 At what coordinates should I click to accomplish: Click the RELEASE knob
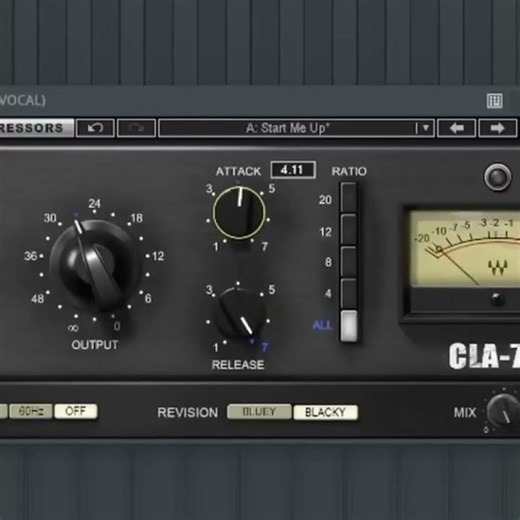coord(239,313)
